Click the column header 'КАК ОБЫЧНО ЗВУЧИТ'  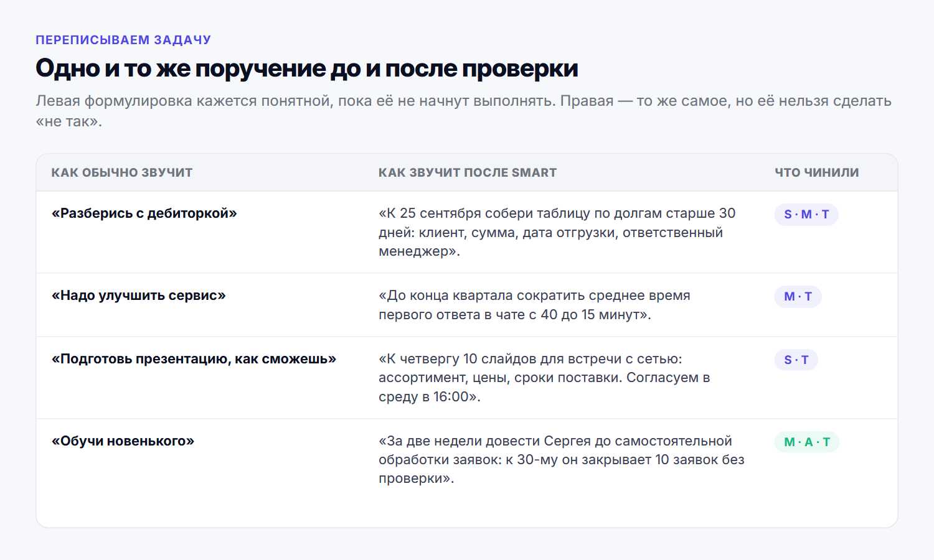(122, 172)
